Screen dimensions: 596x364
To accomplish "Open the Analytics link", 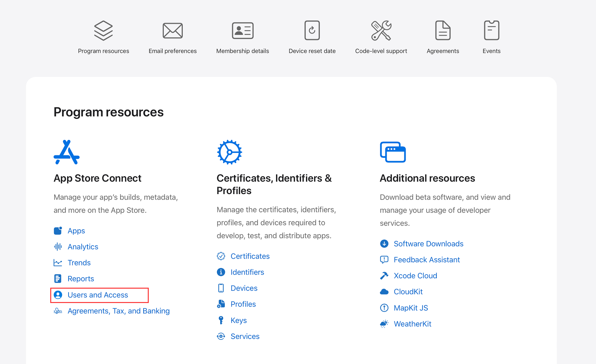I will [83, 247].
